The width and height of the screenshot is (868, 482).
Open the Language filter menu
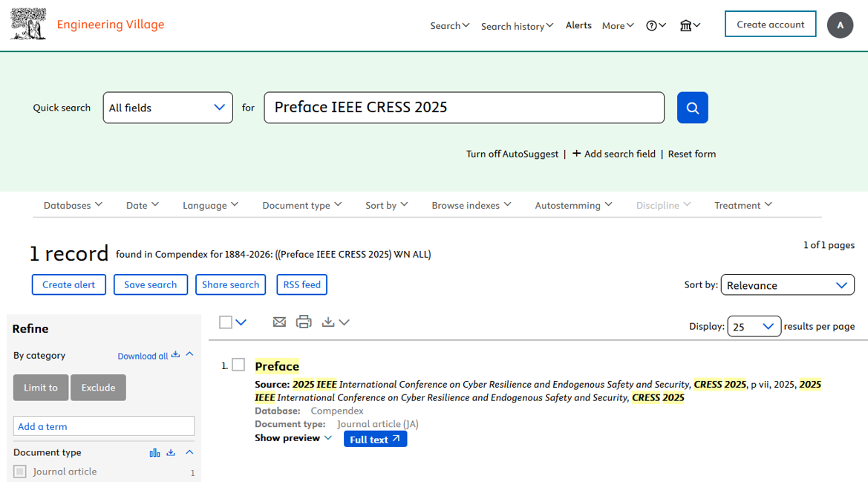tap(210, 205)
